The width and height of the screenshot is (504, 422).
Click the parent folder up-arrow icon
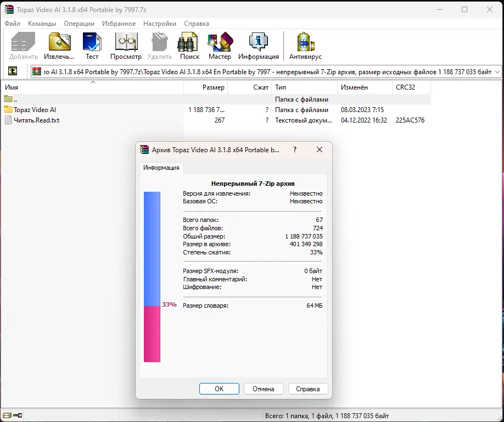point(12,71)
